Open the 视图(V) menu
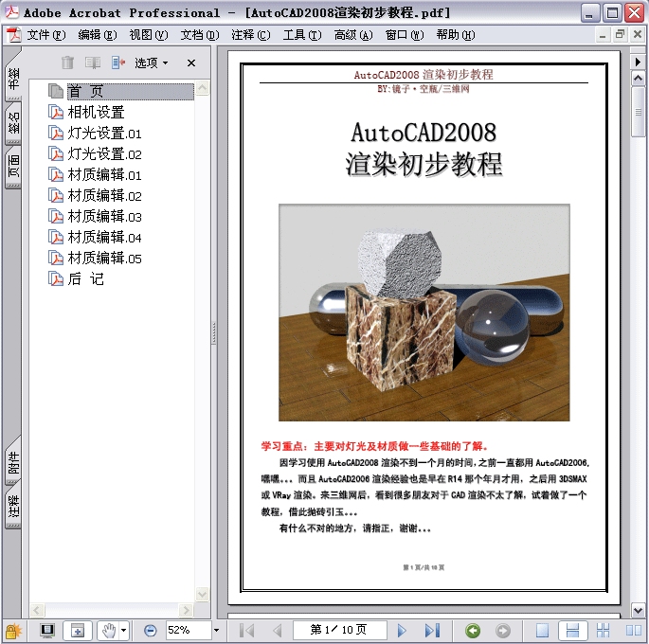 [149, 35]
